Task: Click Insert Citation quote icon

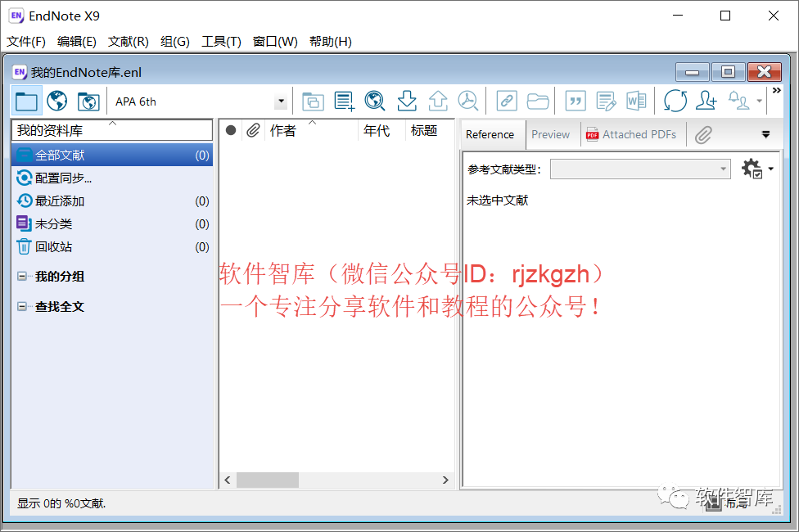Action: point(576,101)
